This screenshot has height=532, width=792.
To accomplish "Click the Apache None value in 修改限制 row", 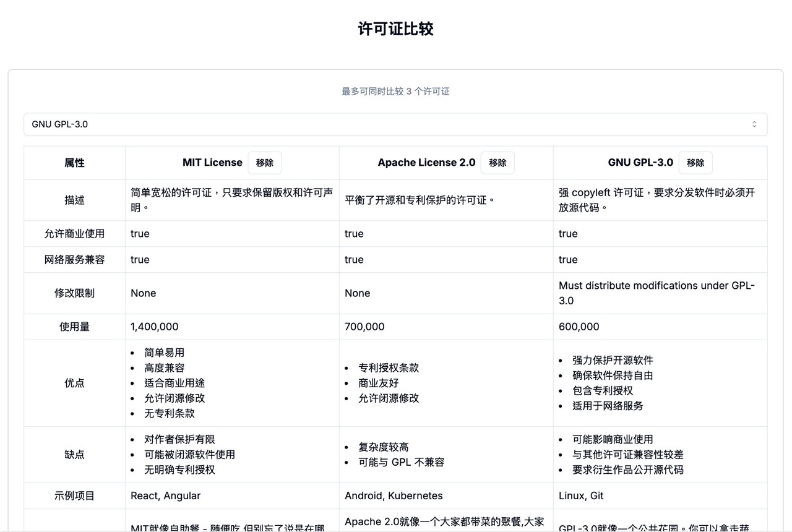I will tap(358, 293).
